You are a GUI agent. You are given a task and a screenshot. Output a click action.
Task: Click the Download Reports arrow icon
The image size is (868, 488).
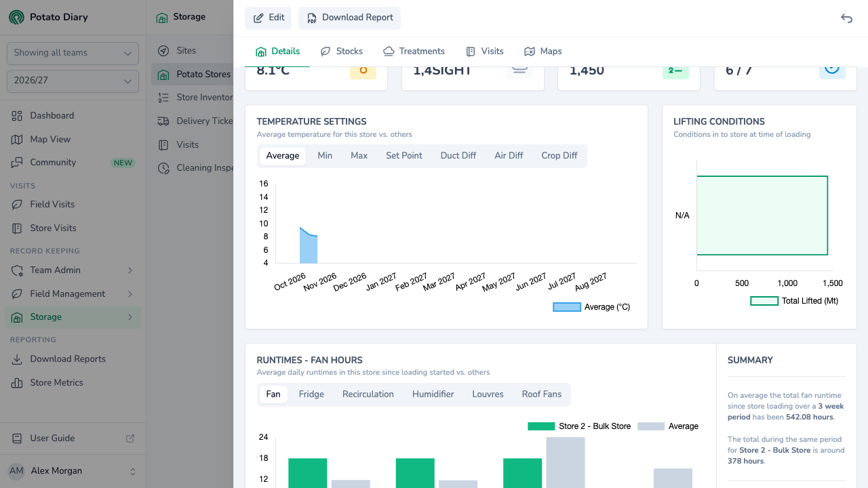click(17, 359)
